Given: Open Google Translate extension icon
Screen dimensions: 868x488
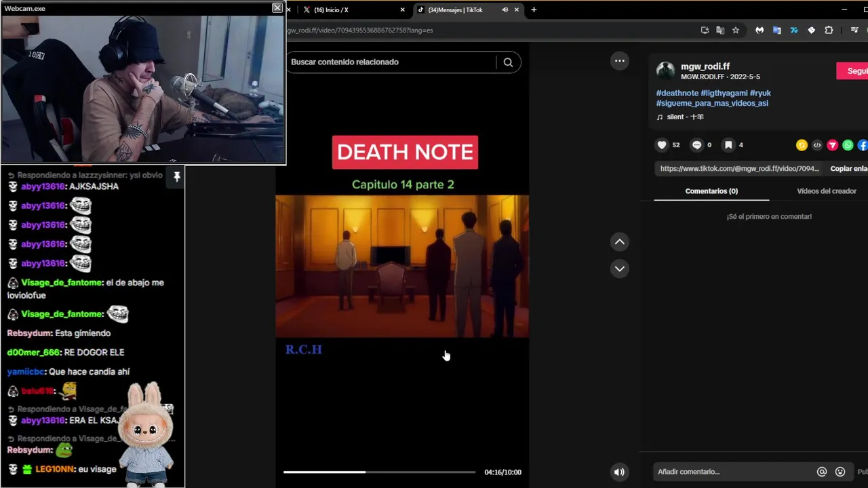Looking at the screenshot, I should 777,30.
